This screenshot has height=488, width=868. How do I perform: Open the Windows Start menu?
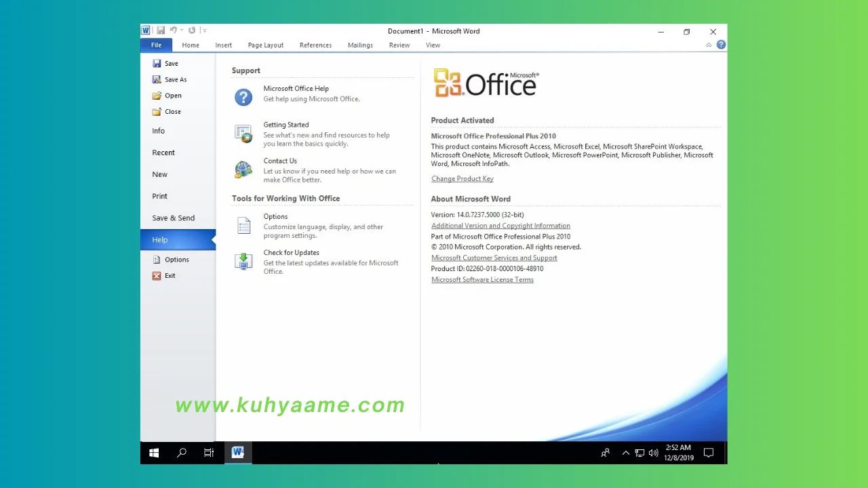point(154,453)
